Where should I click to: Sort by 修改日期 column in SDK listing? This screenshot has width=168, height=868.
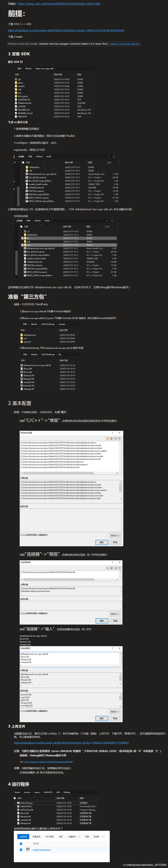pos(58,74)
